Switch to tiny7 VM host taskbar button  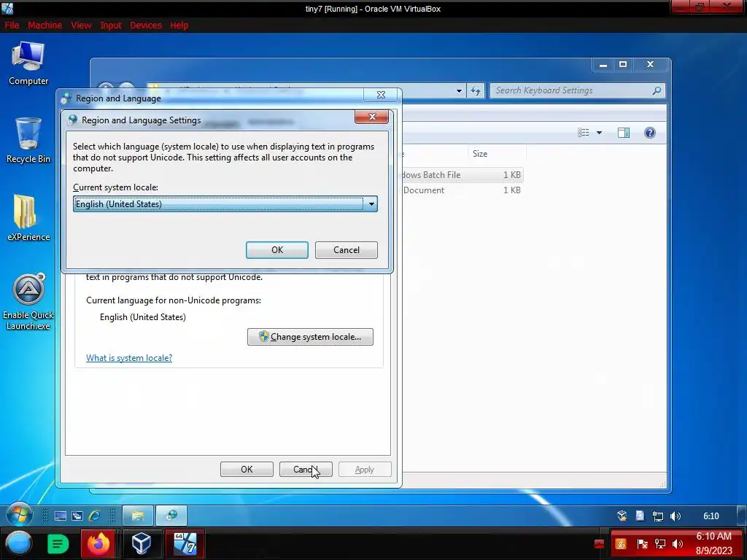click(x=185, y=543)
